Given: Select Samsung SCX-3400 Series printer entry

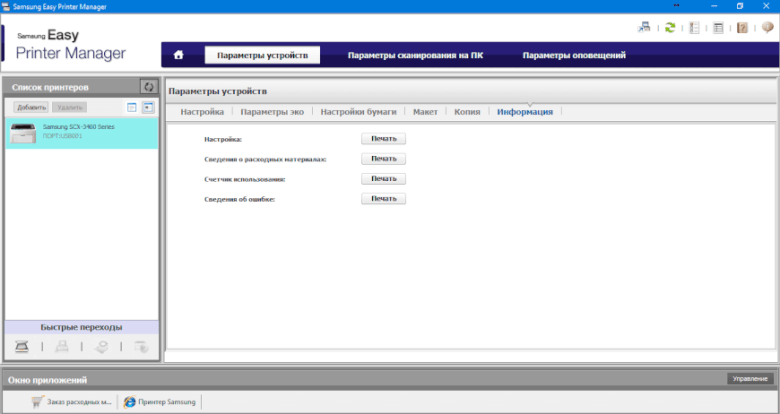Looking at the screenshot, I should click(80, 134).
